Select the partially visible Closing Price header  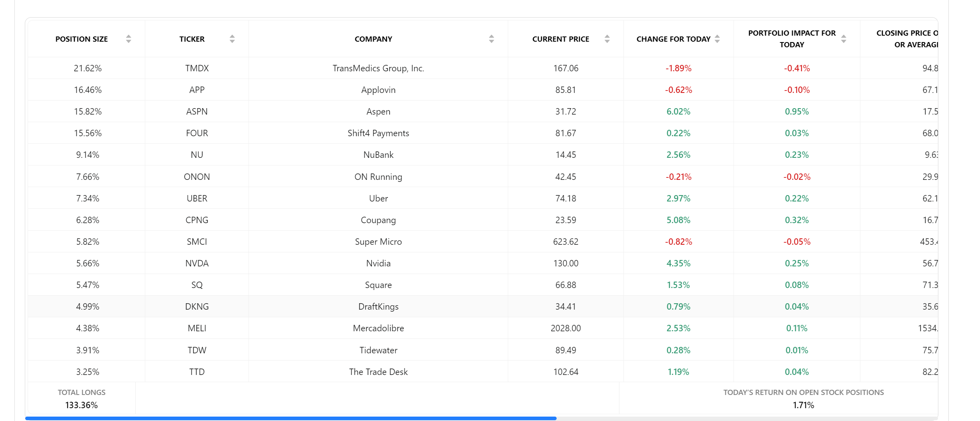(x=906, y=39)
